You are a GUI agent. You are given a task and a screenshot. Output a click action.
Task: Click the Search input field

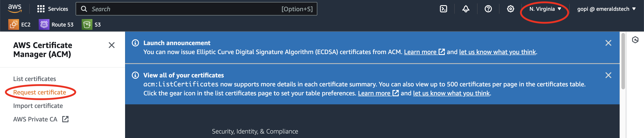tap(185, 9)
